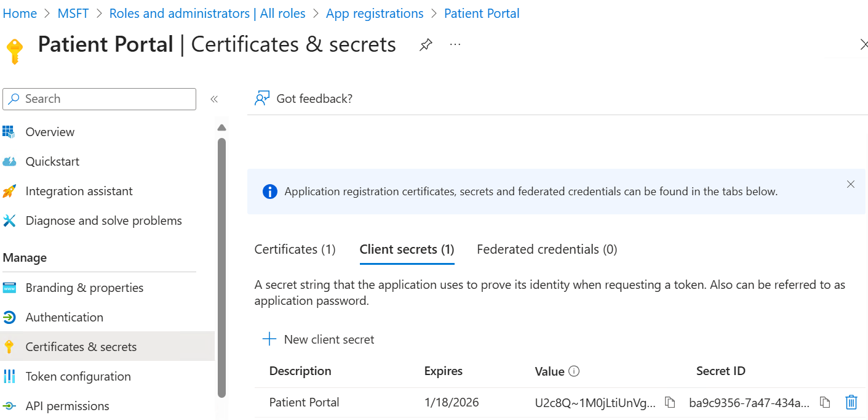Open Overview in the sidebar
The image size is (868, 420).
50,132
